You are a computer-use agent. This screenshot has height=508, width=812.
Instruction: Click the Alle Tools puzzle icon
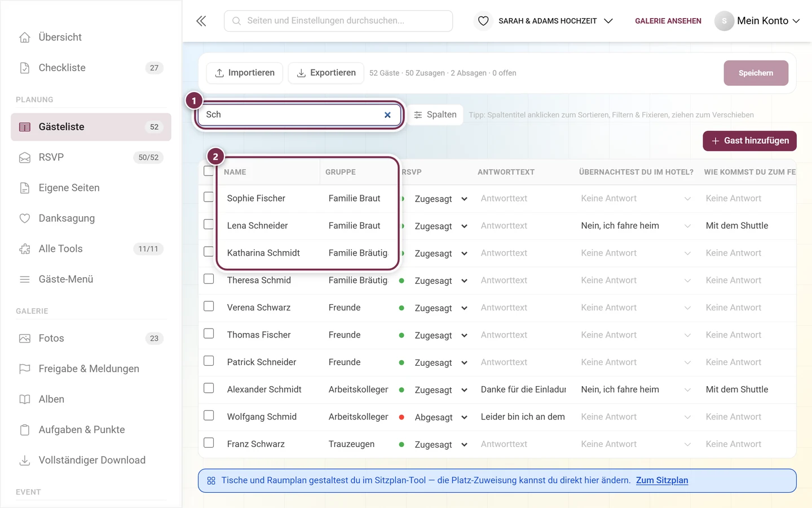tap(25, 249)
